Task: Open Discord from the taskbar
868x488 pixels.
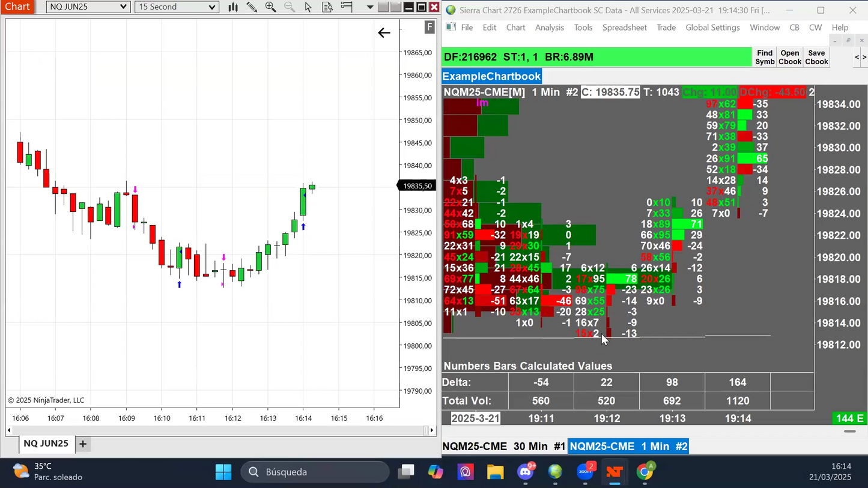Action: pos(526,472)
